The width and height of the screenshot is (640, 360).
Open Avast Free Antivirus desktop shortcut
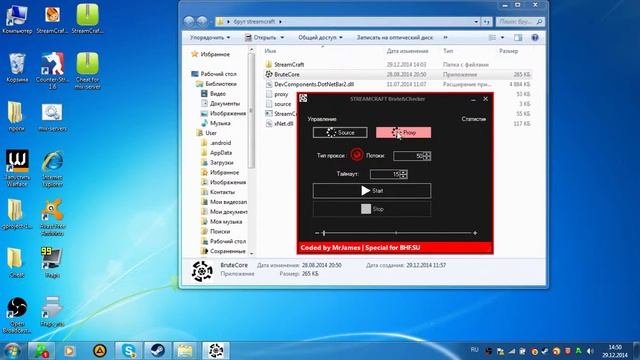(x=52, y=218)
